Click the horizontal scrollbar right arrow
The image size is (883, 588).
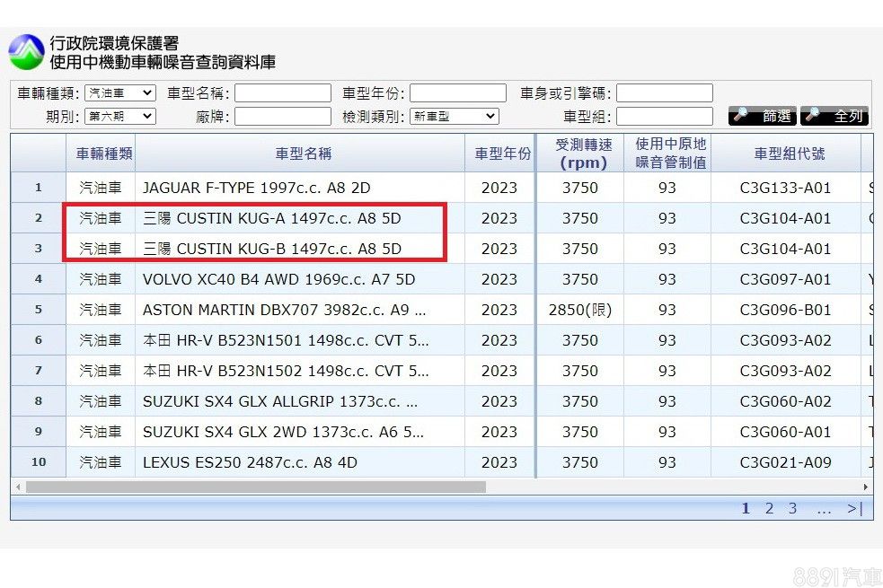pos(866,487)
